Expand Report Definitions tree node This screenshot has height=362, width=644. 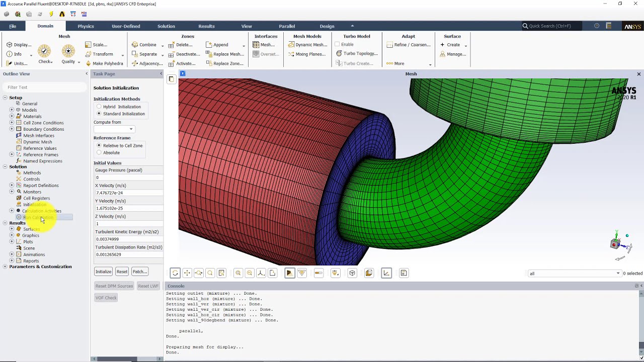coord(12,186)
